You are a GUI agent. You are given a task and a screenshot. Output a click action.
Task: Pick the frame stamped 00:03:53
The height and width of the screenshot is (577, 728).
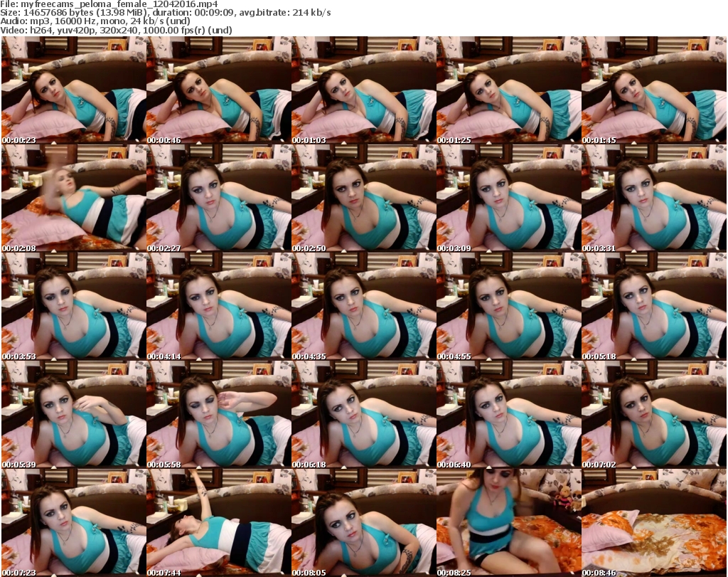(74, 306)
